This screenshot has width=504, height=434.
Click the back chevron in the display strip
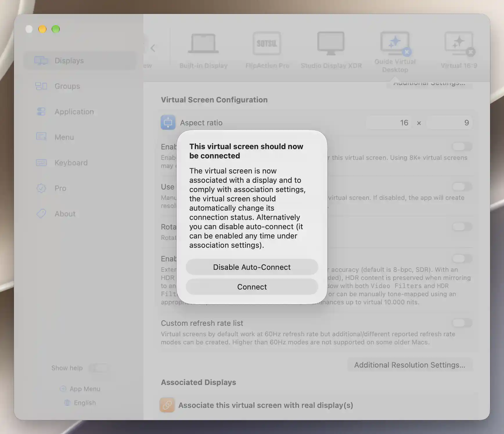[153, 48]
